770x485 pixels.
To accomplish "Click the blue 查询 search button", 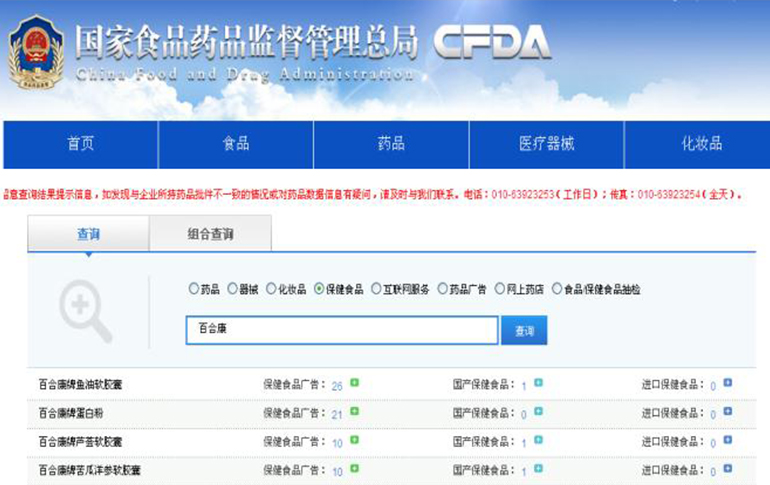I will [x=524, y=330].
